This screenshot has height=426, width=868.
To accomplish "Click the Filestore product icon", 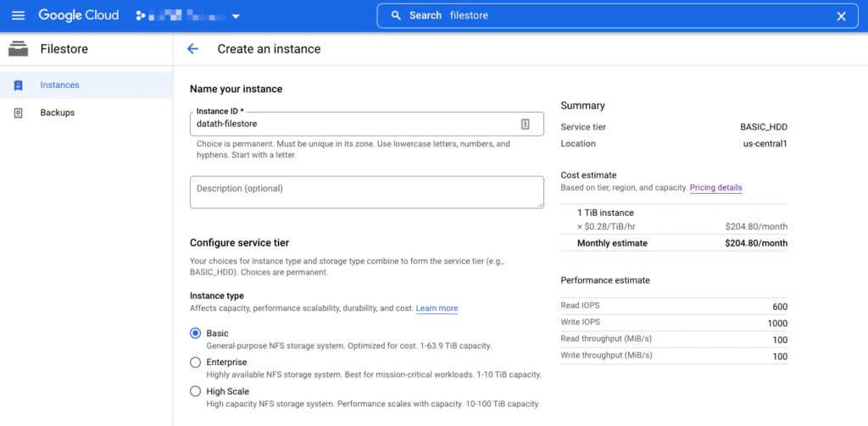I will (x=19, y=49).
